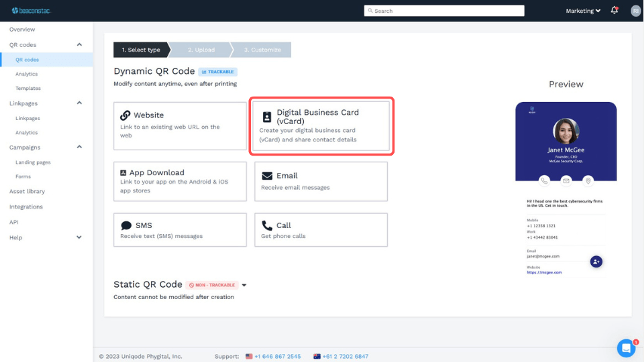
Task: Choose the Website QR code type
Action: [x=180, y=126]
